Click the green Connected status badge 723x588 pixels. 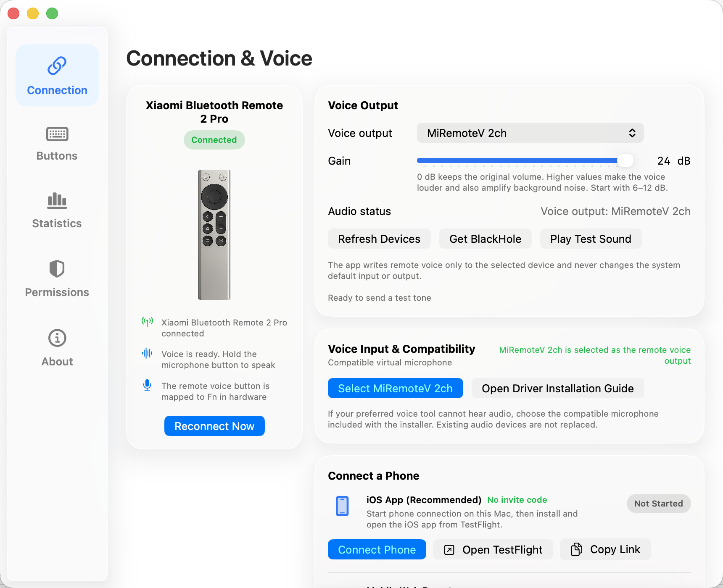pos(214,140)
